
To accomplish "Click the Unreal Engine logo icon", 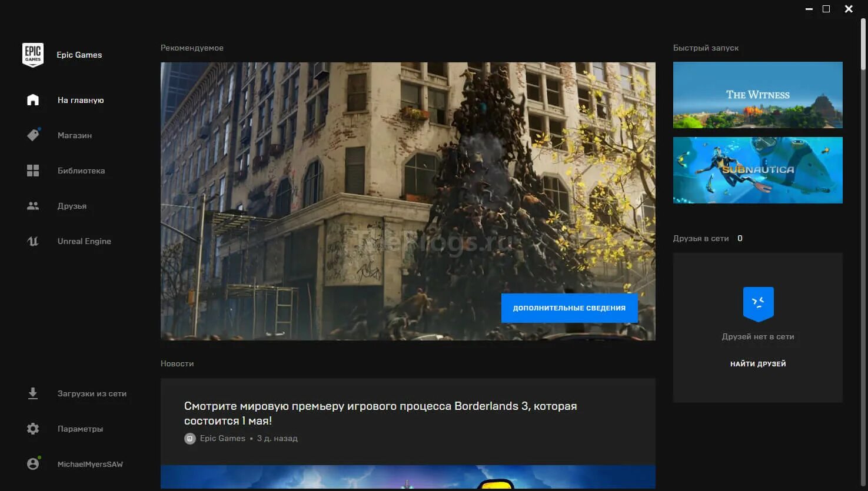I will point(33,241).
